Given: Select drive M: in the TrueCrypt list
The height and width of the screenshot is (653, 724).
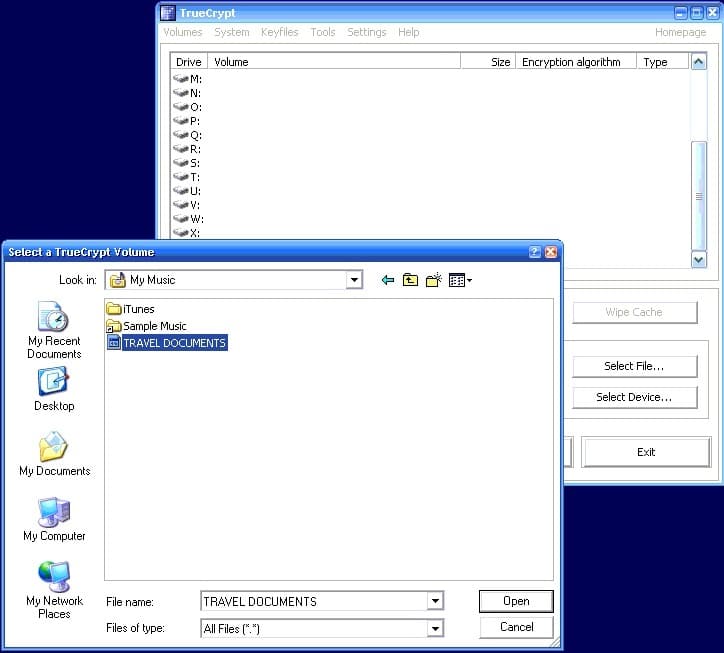Looking at the screenshot, I should tap(187, 79).
